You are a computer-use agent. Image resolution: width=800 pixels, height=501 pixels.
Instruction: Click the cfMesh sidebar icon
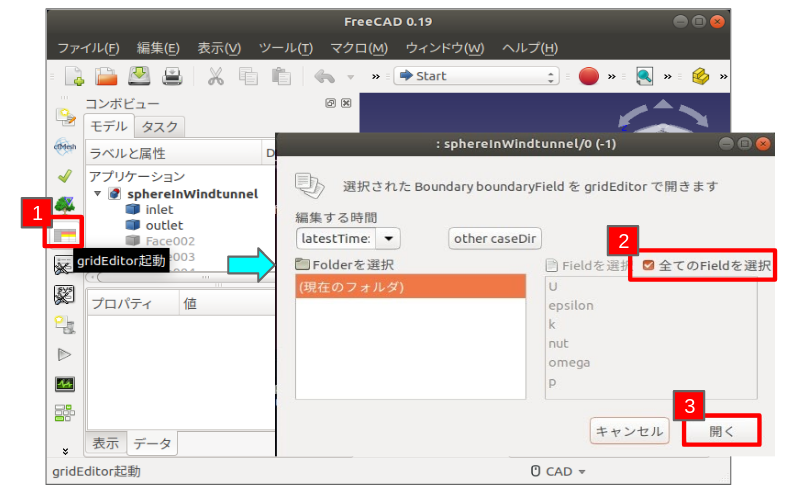coord(63,146)
